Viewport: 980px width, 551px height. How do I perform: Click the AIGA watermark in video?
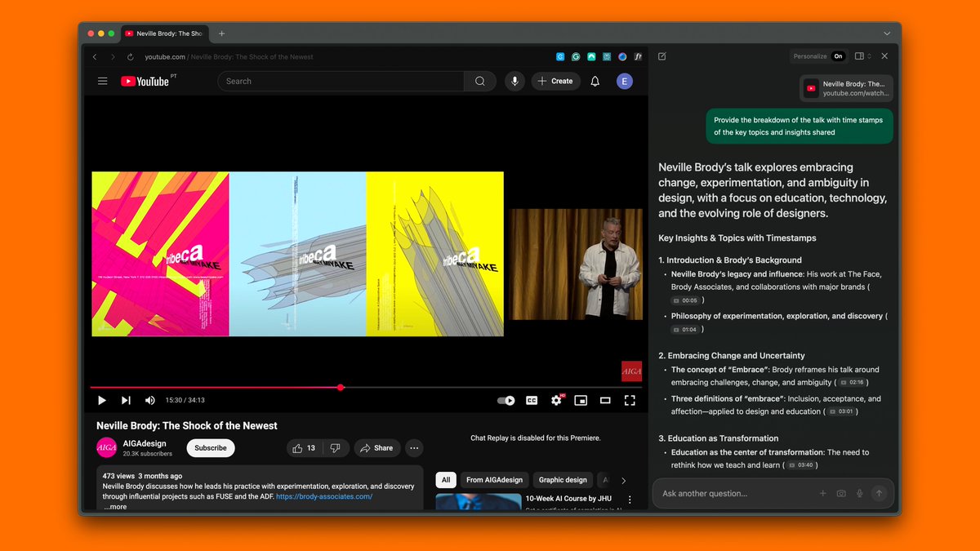pos(631,371)
